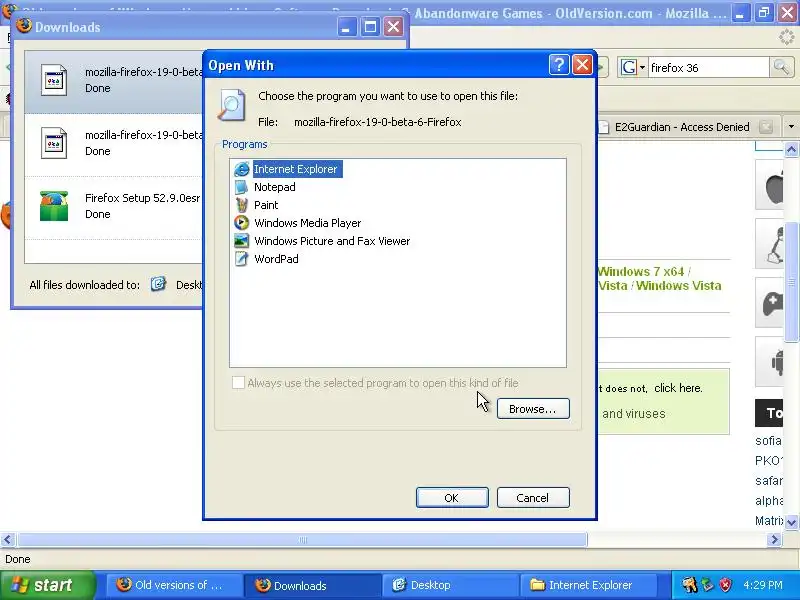Click the Paint icon in Programs list
The width and height of the screenshot is (800, 600).
tap(241, 205)
